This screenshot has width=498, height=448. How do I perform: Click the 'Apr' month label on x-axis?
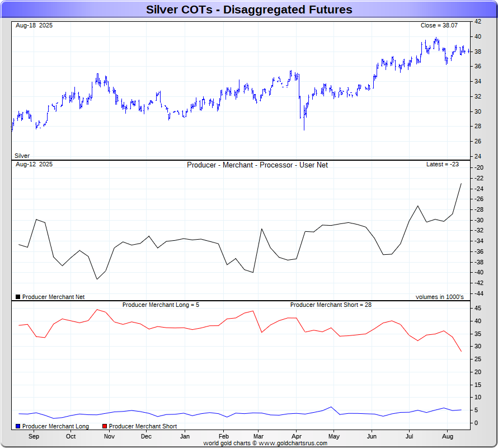tap(297, 436)
